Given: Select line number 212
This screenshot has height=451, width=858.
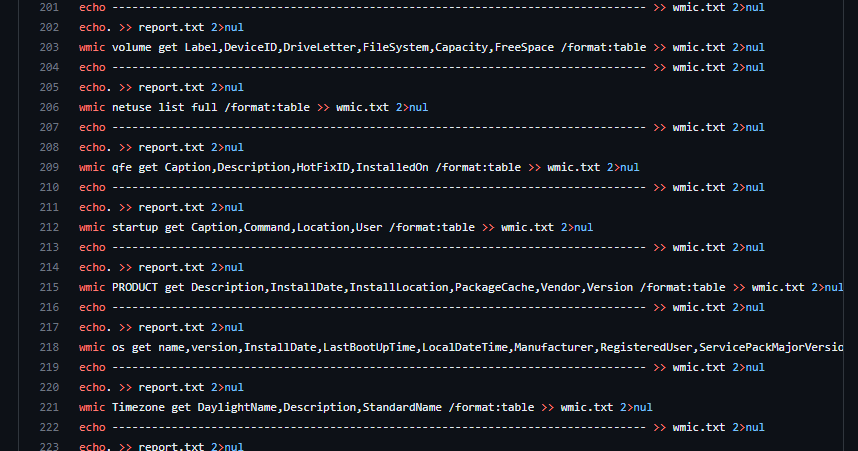Looking at the screenshot, I should (x=49, y=227).
